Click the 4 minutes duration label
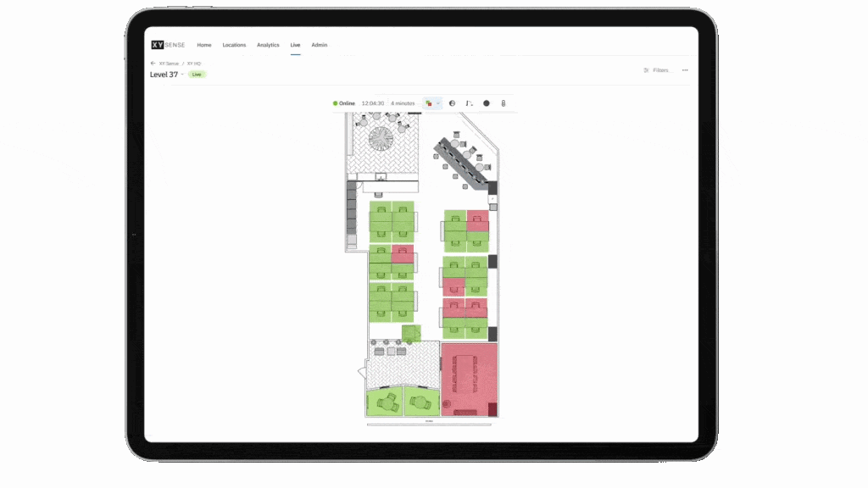This screenshot has height=488, width=868. tap(403, 103)
